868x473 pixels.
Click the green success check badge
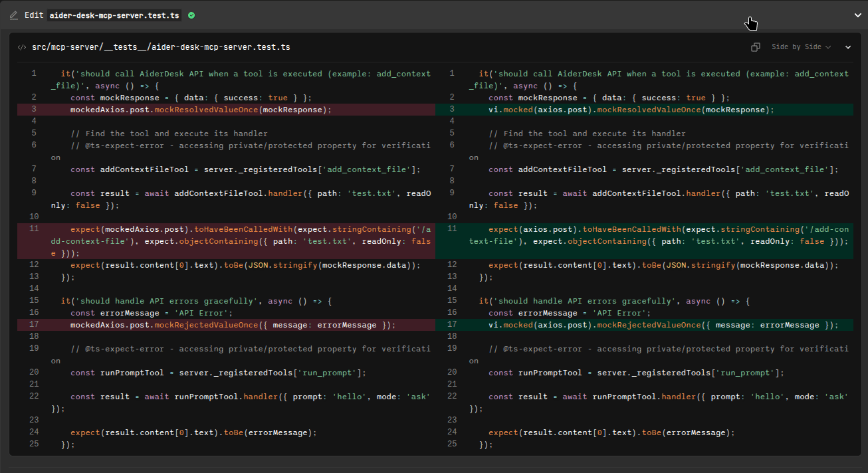click(x=191, y=15)
